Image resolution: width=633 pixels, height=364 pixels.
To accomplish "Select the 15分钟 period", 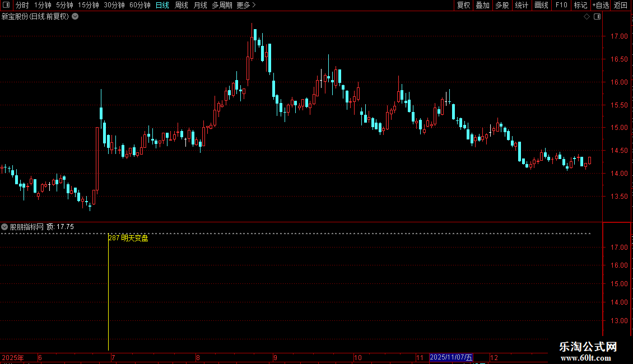I will tap(88, 5).
